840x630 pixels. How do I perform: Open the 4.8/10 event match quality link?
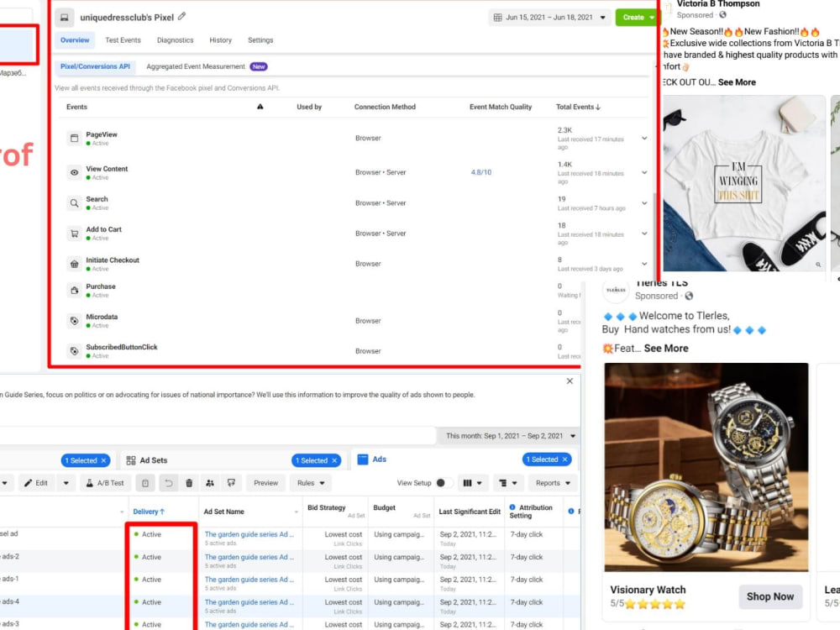click(x=481, y=172)
